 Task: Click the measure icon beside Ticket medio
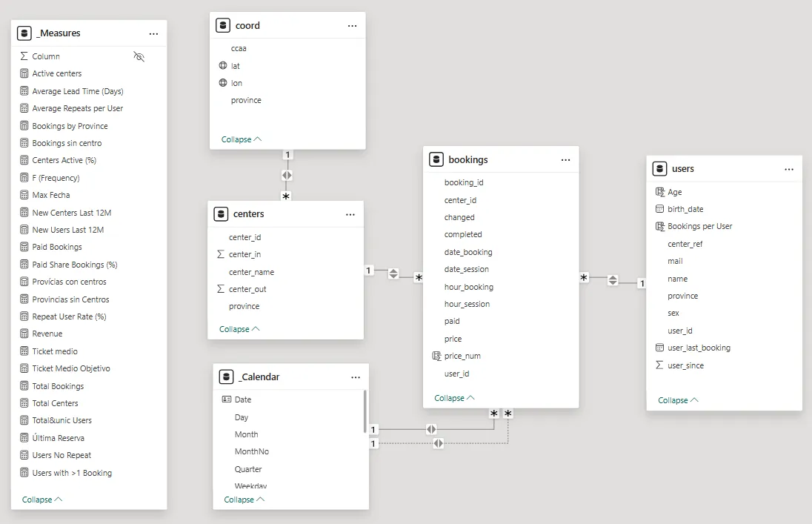(x=24, y=351)
